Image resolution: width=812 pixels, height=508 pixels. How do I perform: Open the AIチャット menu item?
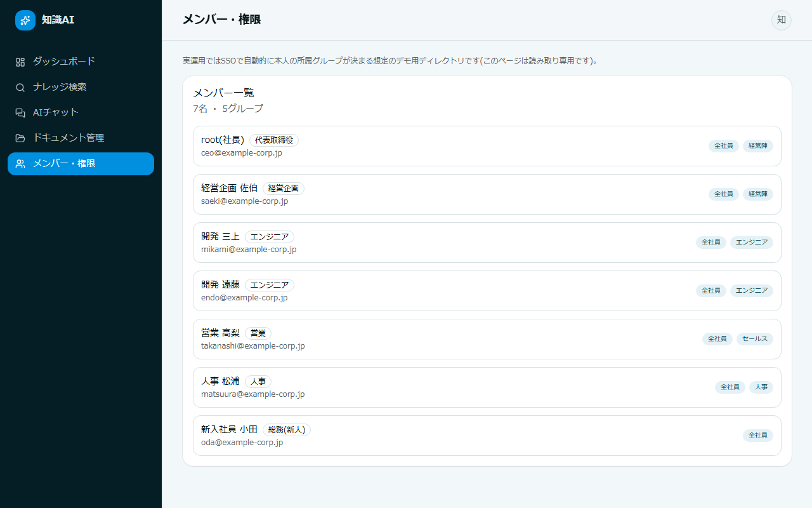[81, 112]
